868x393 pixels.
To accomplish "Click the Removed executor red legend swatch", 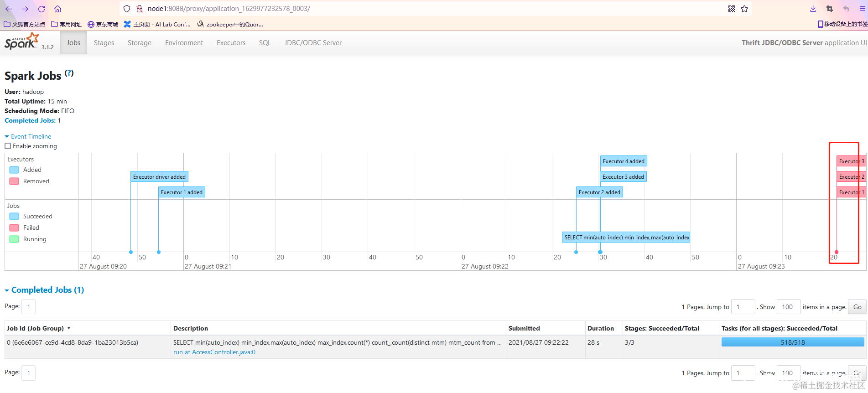I will [14, 181].
